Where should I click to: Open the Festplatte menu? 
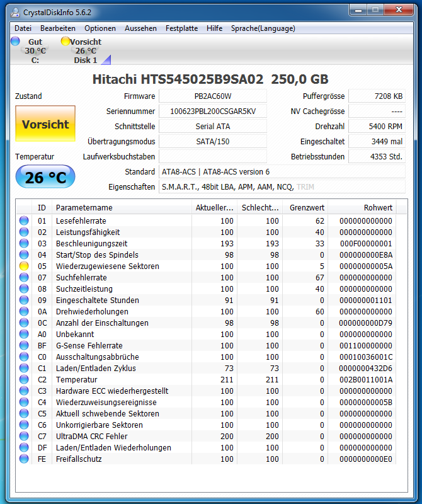181,28
